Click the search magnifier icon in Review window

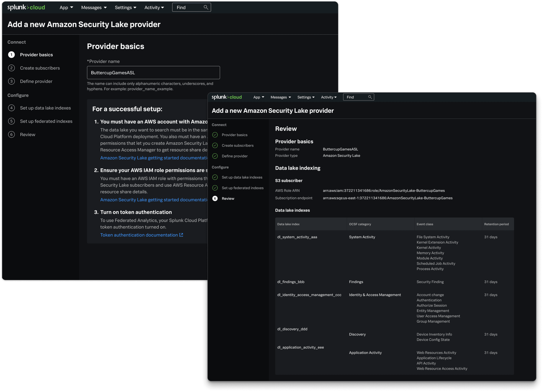[370, 97]
